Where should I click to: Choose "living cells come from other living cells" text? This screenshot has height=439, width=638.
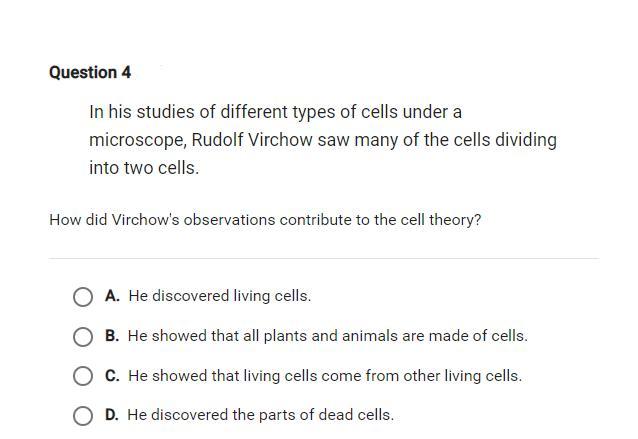382,376
